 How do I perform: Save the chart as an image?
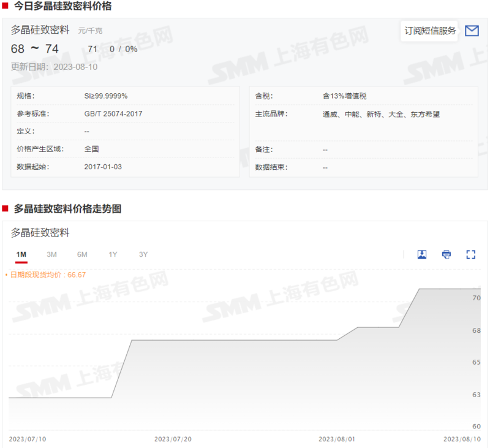tap(422, 254)
